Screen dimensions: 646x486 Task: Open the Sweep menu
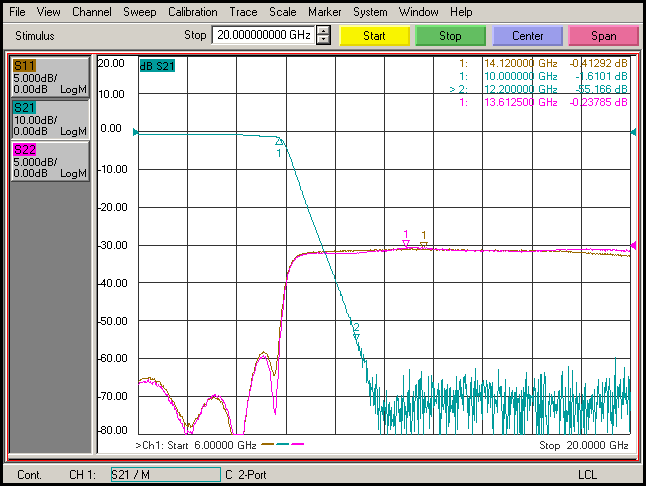139,12
